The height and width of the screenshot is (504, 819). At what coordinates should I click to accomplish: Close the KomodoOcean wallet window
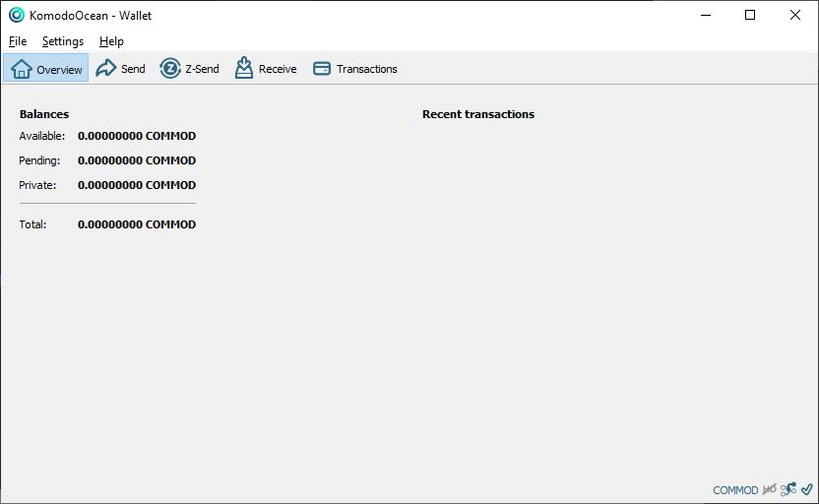point(795,15)
